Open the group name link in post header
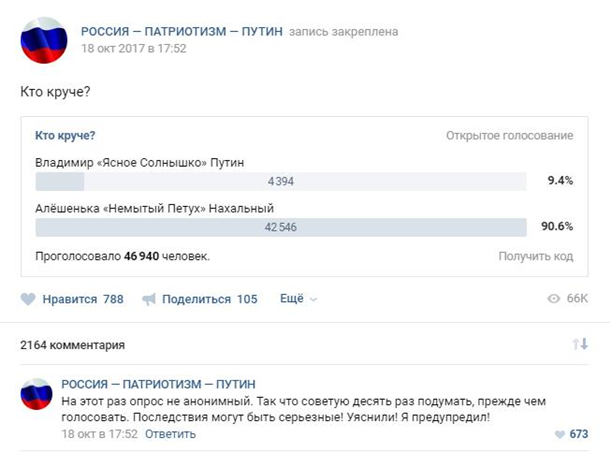This screenshot has height=452, width=610. click(x=181, y=31)
